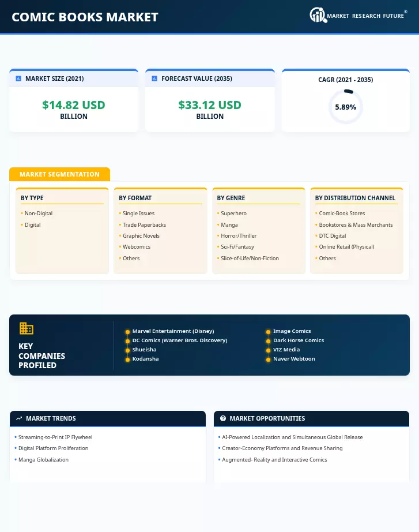Select DC Comics (Warner Bros. Discovery)

click(x=180, y=340)
